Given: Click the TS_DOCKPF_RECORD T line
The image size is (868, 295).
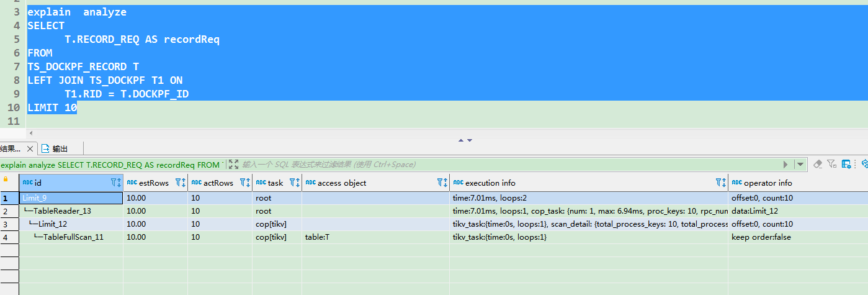Looking at the screenshot, I should point(83,67).
